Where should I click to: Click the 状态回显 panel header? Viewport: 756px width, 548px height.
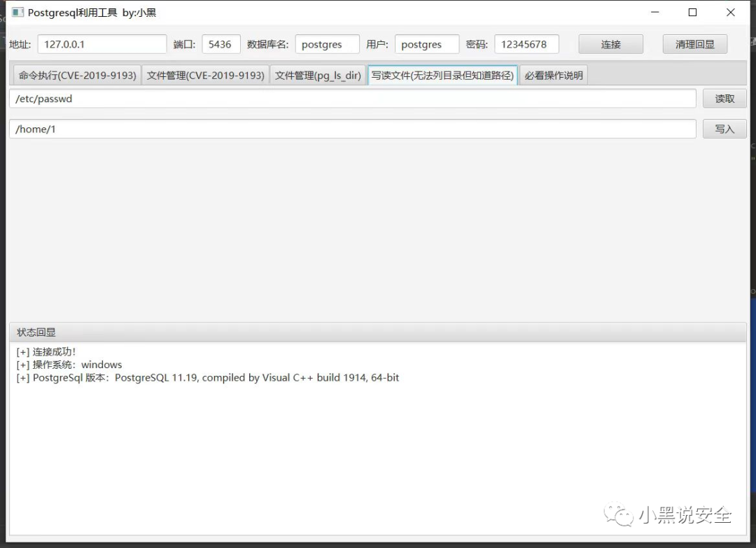pyautogui.click(x=377, y=332)
